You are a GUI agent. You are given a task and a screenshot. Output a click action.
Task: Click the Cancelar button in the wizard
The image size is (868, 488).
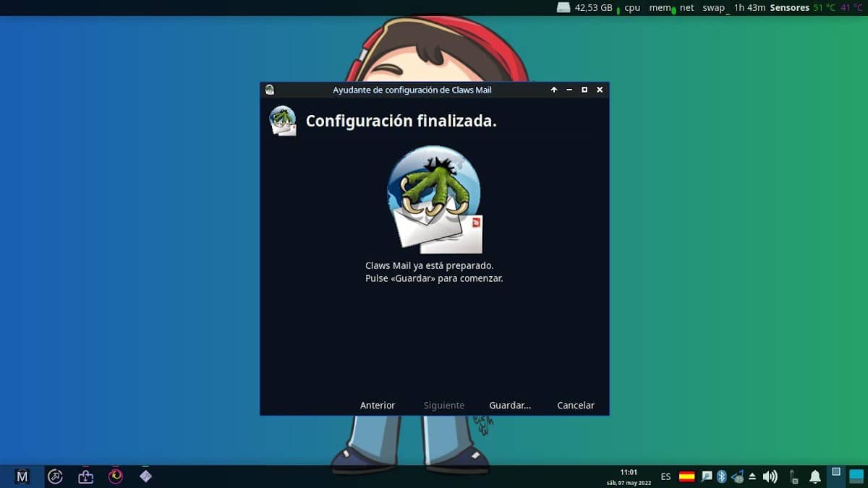click(x=576, y=406)
